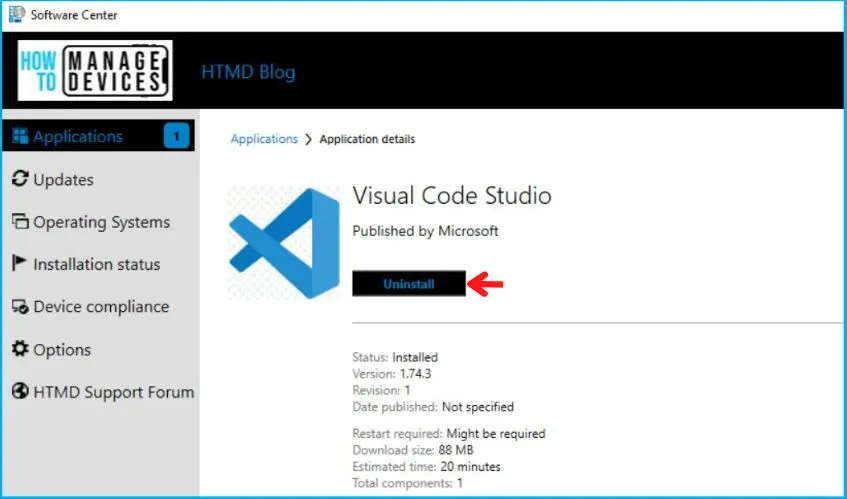
Task: Click the HTMD Blog header title
Action: pos(248,72)
